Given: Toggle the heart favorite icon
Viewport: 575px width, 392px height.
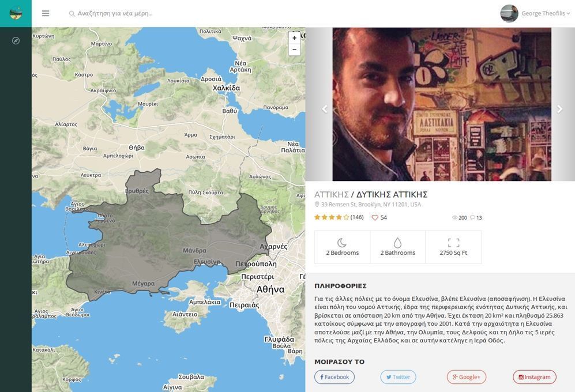Looking at the screenshot, I should click(375, 218).
